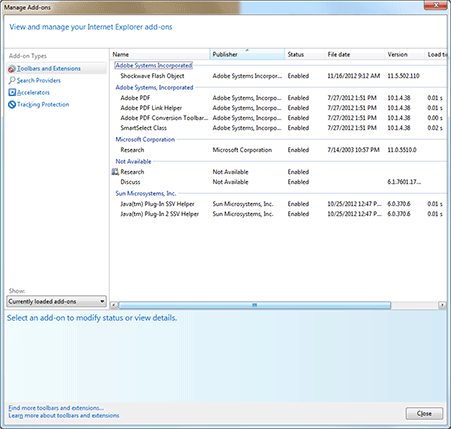Click the horizontal scrollbar thumb
Screen dimensions: 451x429
(255, 305)
